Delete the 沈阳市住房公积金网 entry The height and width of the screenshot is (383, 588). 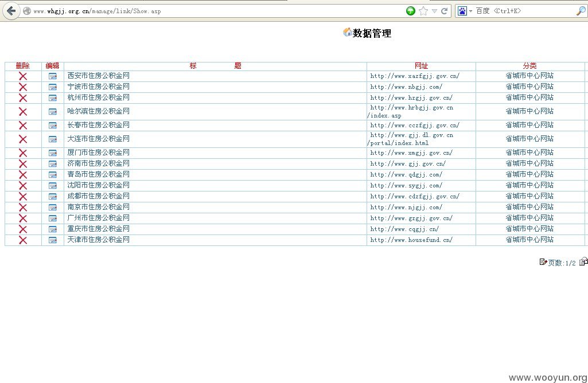click(23, 186)
